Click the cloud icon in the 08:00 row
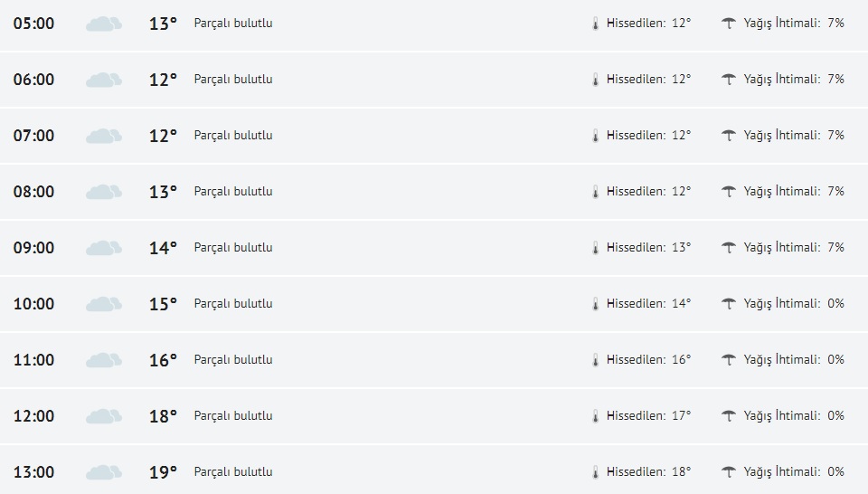The image size is (868, 494). pos(103,192)
